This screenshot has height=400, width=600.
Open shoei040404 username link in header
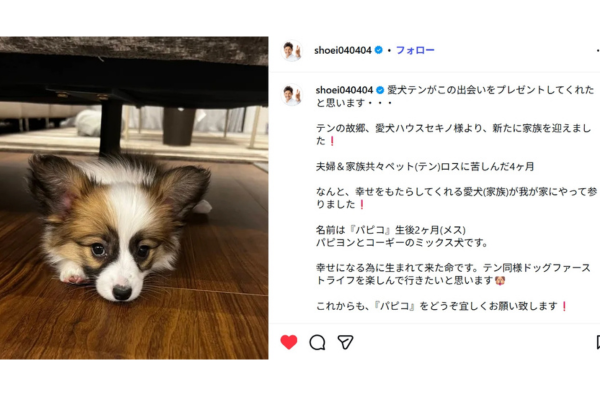click(343, 50)
